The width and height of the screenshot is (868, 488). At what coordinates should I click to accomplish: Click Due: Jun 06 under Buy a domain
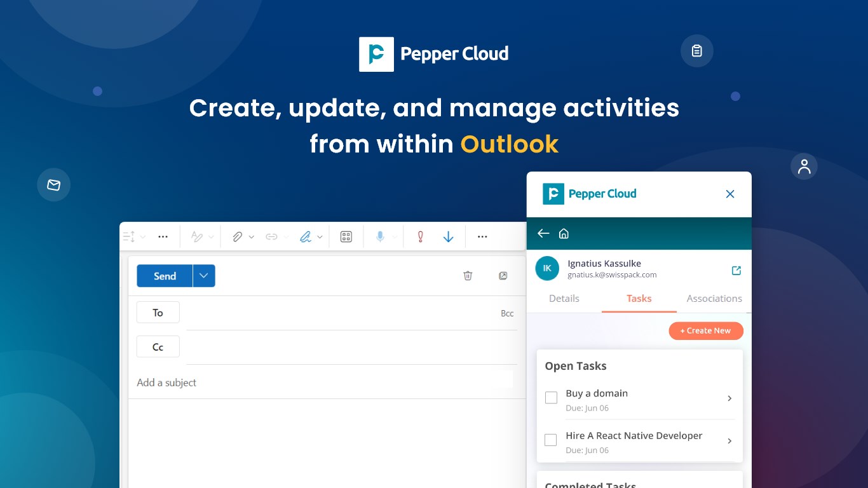click(x=587, y=408)
